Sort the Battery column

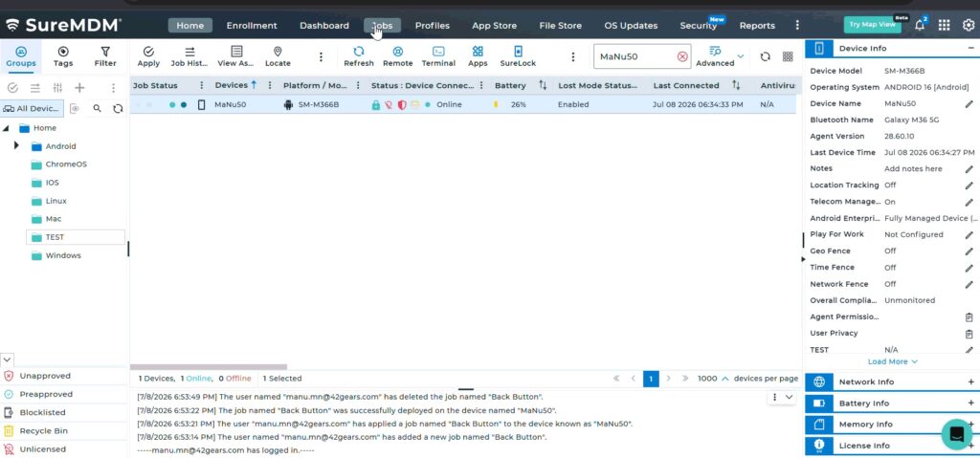[543, 86]
